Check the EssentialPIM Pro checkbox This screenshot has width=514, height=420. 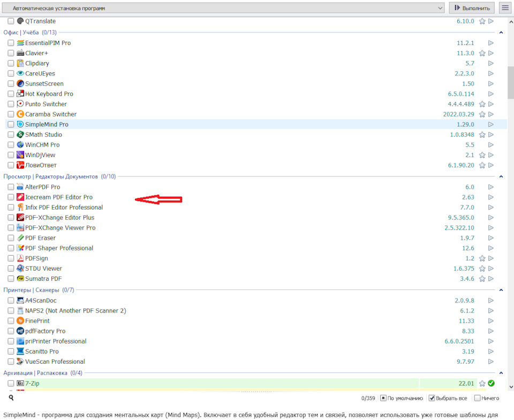click(x=11, y=43)
